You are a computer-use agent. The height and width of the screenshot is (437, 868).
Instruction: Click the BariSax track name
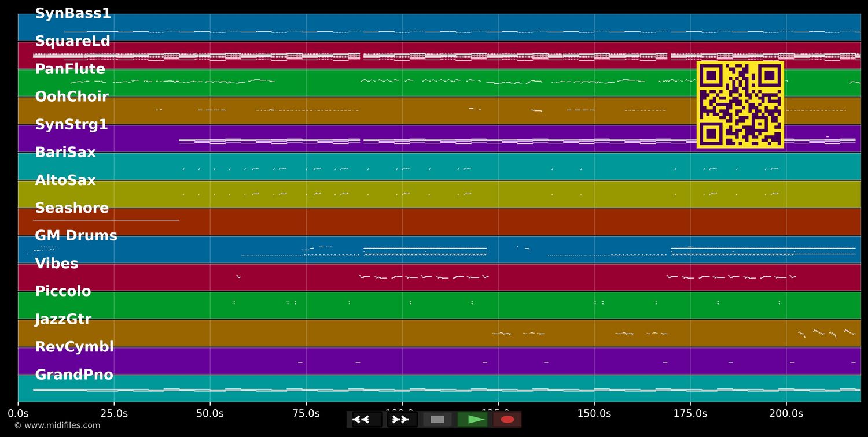coord(65,153)
